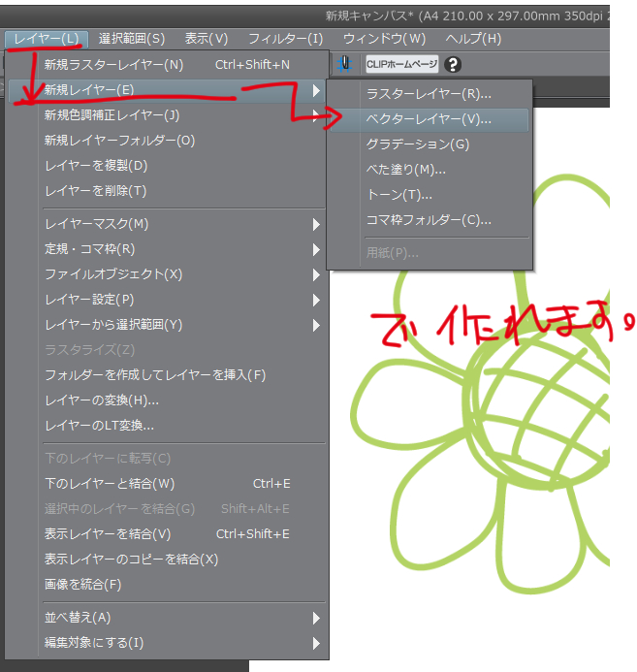The image size is (637, 672).
Task: Select レイヤーを複製(D) menu entry
Action: (x=96, y=166)
